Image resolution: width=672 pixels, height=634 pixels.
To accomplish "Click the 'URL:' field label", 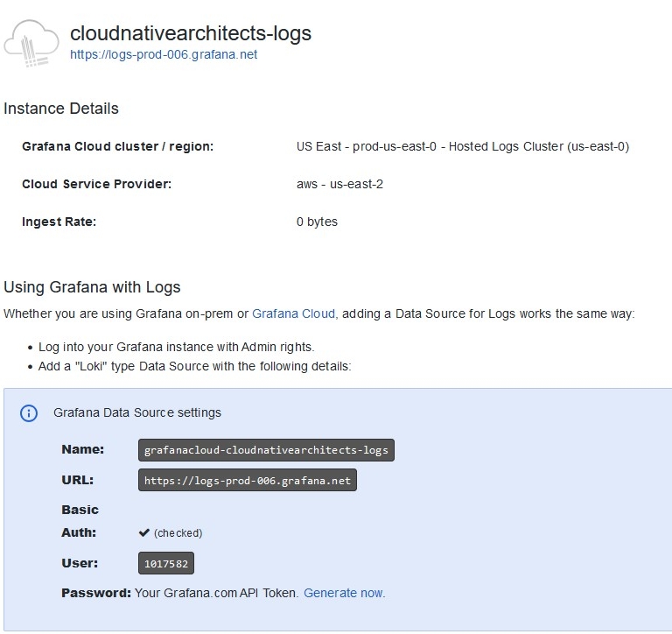I will 78,480.
